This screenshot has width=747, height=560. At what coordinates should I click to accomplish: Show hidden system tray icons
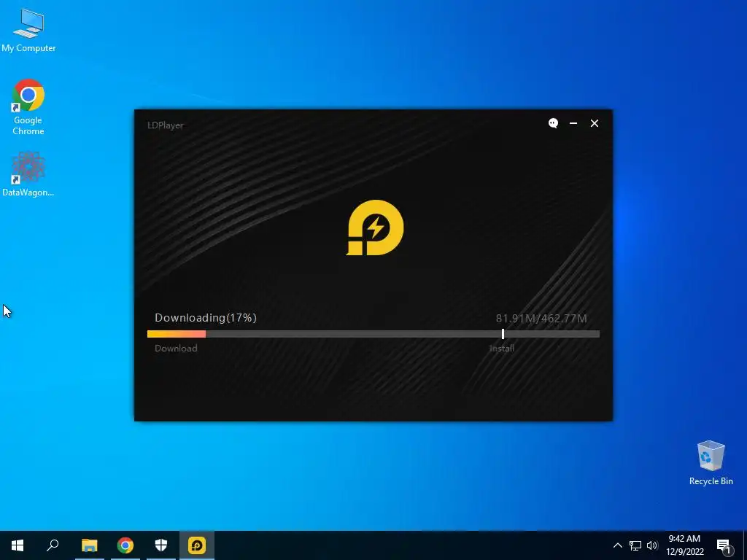click(x=617, y=545)
